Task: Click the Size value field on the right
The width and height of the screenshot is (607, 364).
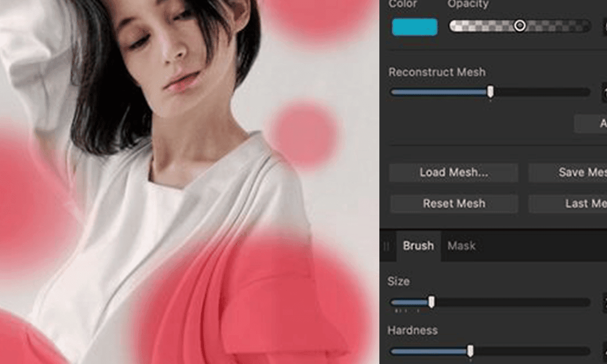Action: coord(604,302)
